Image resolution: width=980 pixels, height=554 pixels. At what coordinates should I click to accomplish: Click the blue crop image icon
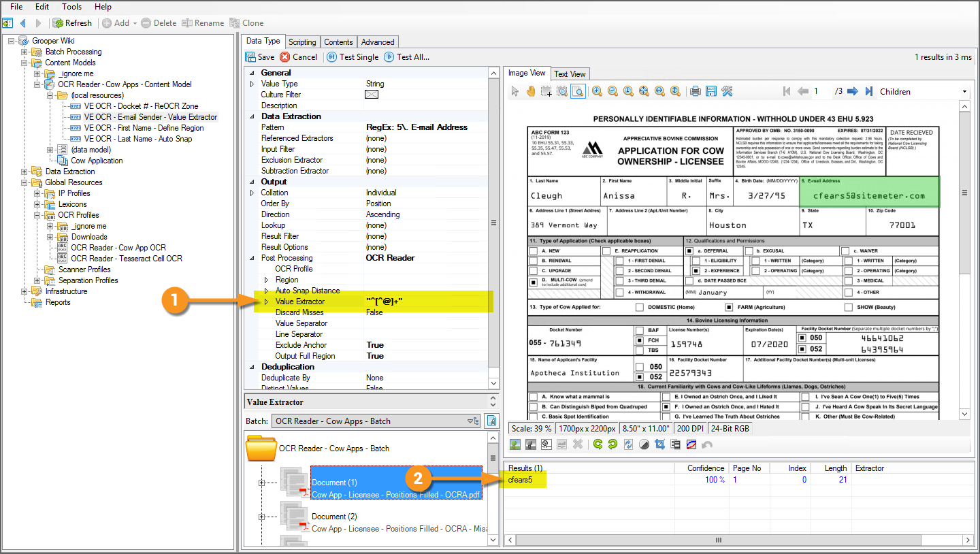659,444
